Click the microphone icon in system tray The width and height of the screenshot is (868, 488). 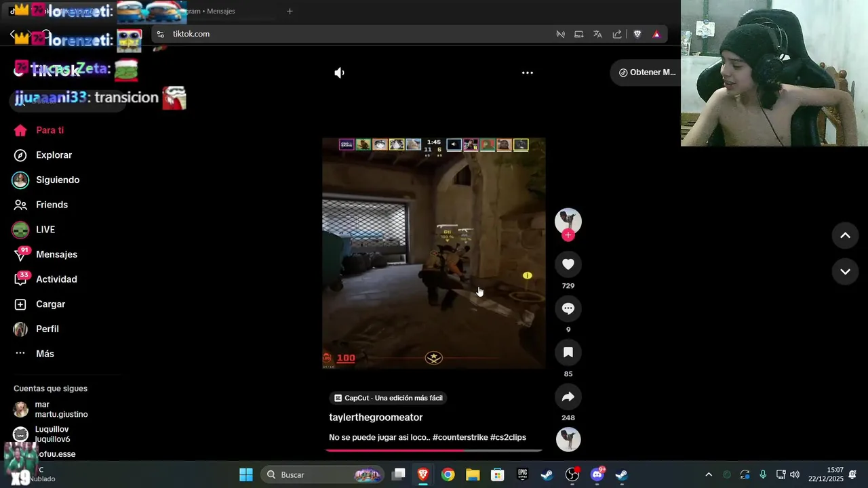(763, 474)
